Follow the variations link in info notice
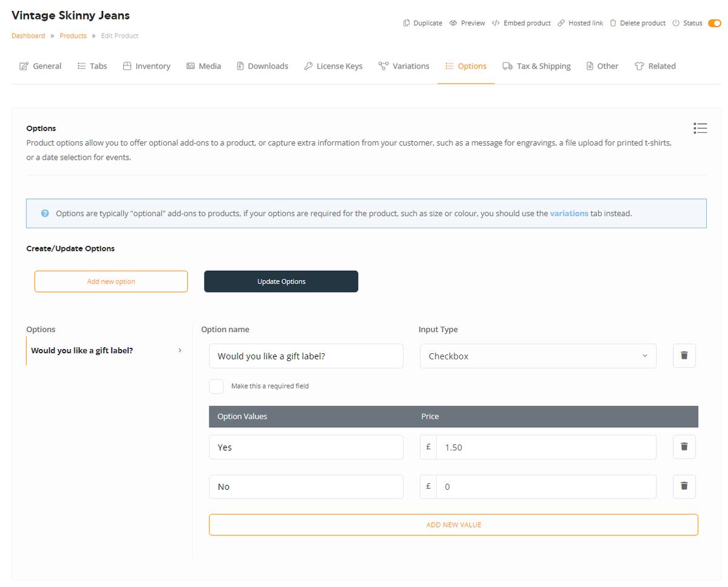This screenshot has height=587, width=728. tap(568, 214)
